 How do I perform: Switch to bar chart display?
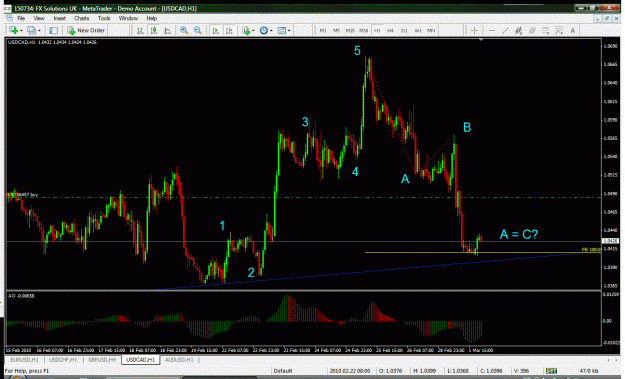tap(140, 30)
